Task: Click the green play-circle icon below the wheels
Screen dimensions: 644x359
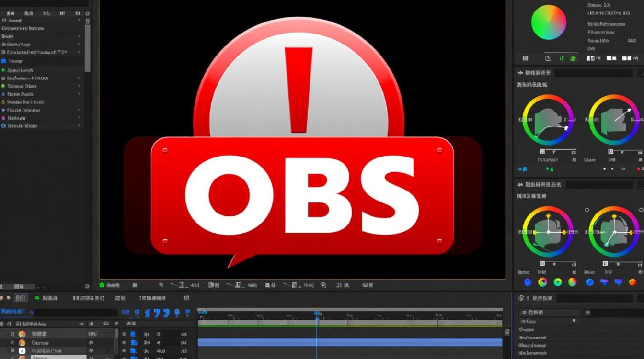Action: [558, 282]
